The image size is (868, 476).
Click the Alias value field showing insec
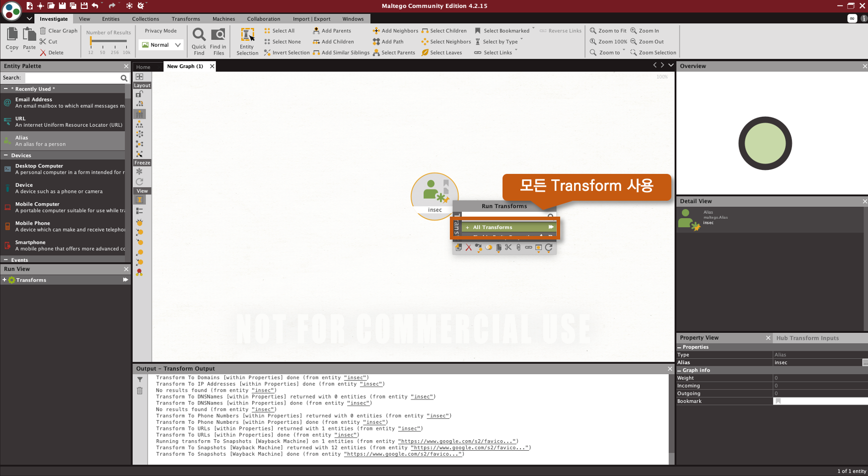(817, 363)
